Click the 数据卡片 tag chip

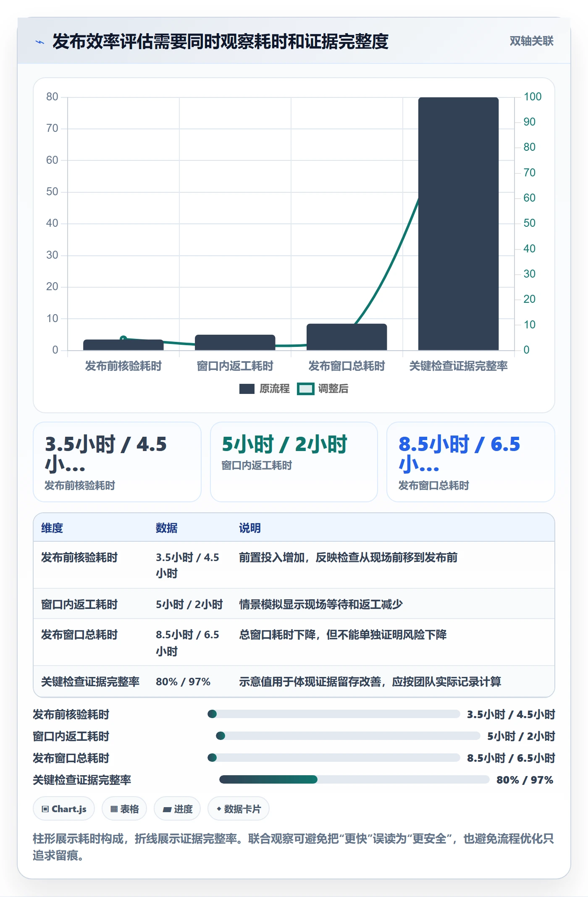(x=239, y=809)
